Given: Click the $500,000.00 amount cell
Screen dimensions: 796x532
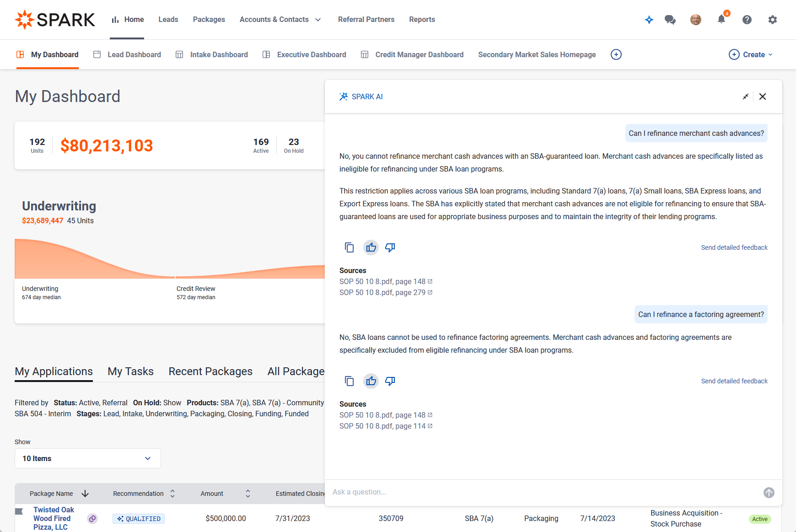Looking at the screenshot, I should (226, 518).
